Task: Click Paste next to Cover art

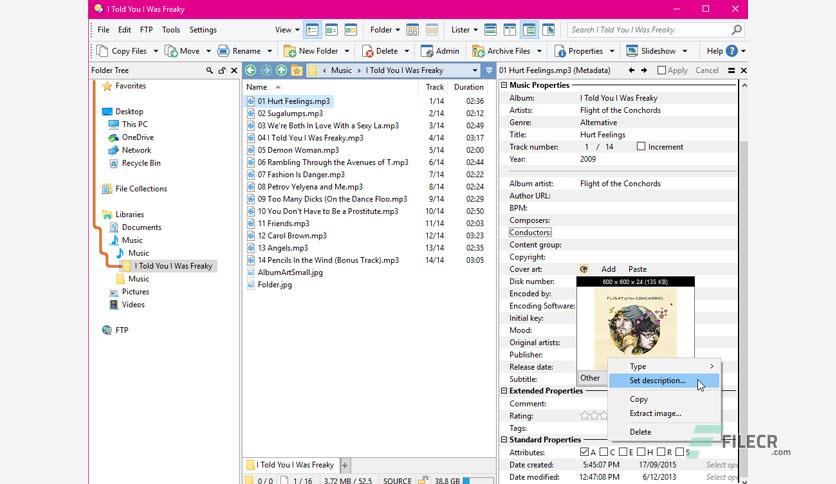Action: (637, 269)
